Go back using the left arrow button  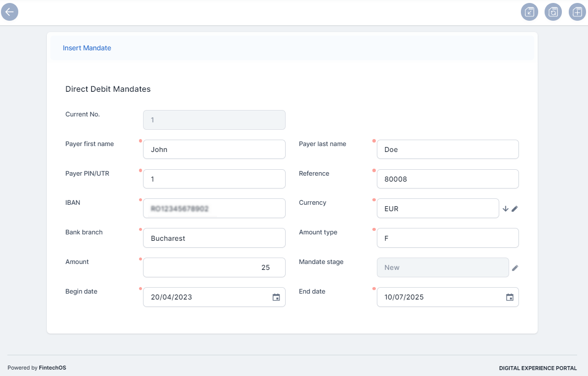click(x=9, y=12)
